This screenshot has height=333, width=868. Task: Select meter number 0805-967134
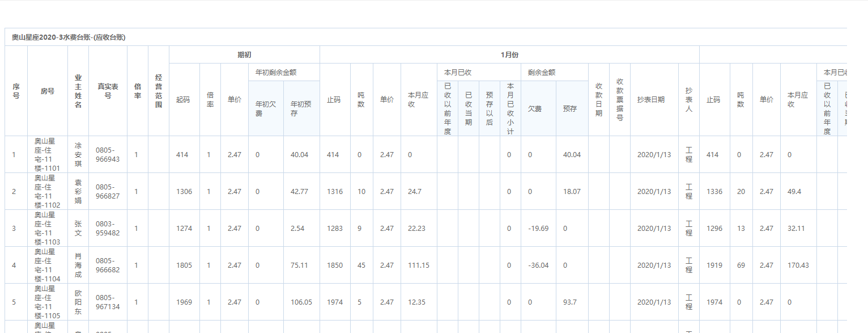point(108,302)
